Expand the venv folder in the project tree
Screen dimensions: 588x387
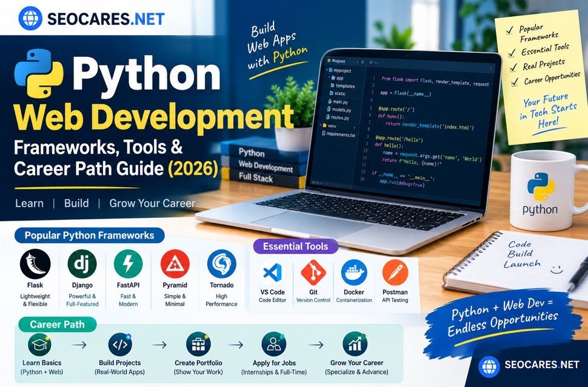pyautogui.click(x=329, y=126)
